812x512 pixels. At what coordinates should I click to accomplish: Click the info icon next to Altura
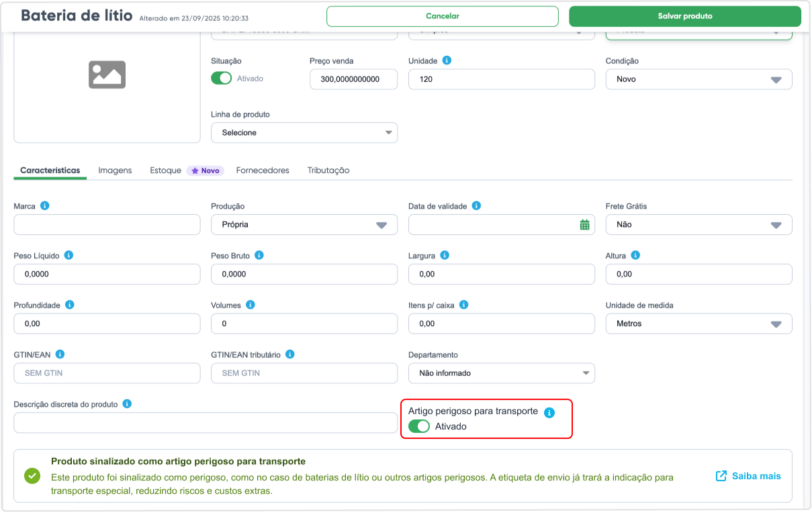635,256
